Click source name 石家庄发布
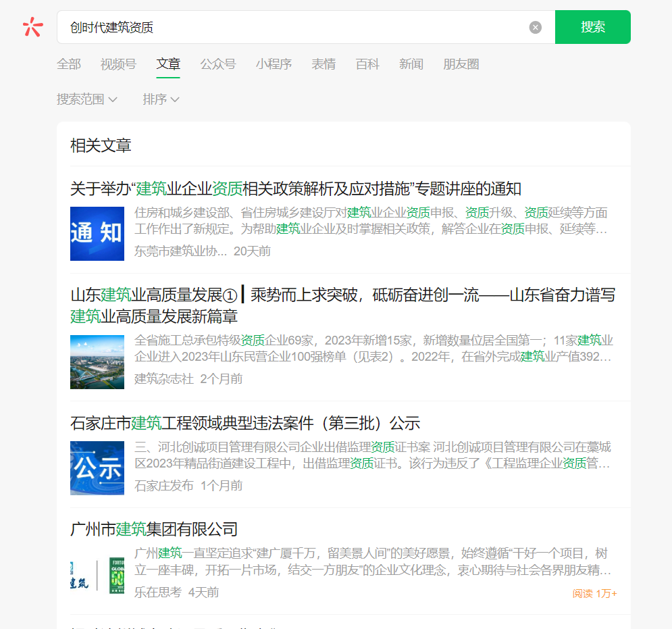672x629 pixels. (164, 486)
